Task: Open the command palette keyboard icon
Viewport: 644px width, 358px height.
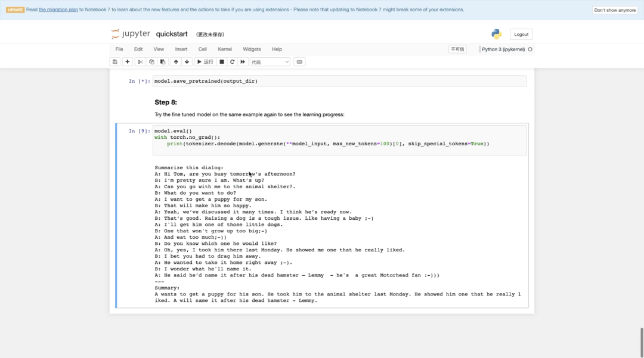Action: pos(299,62)
